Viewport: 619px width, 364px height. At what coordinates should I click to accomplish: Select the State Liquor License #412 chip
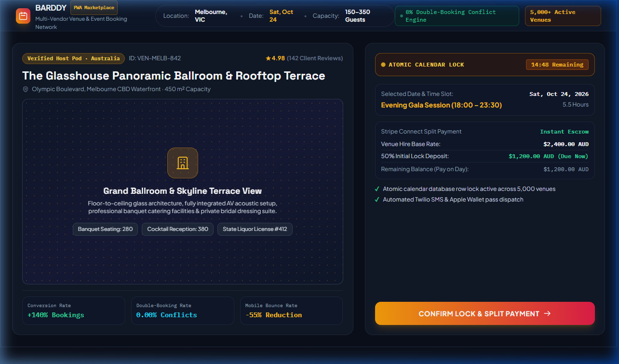pos(255,229)
